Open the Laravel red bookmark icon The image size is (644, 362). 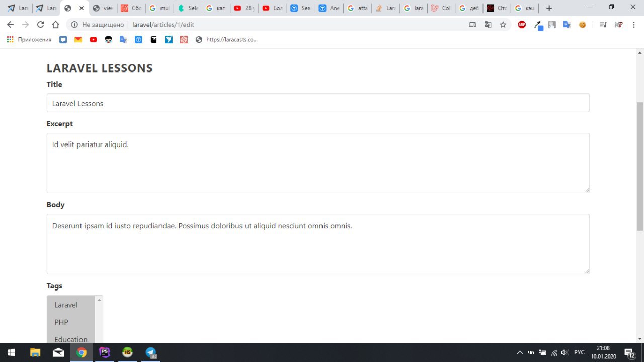tap(184, 40)
